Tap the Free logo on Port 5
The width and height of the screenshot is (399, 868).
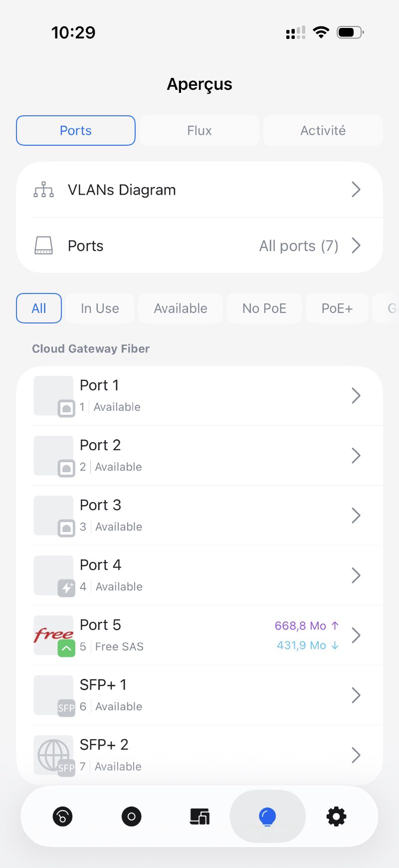pos(53,635)
